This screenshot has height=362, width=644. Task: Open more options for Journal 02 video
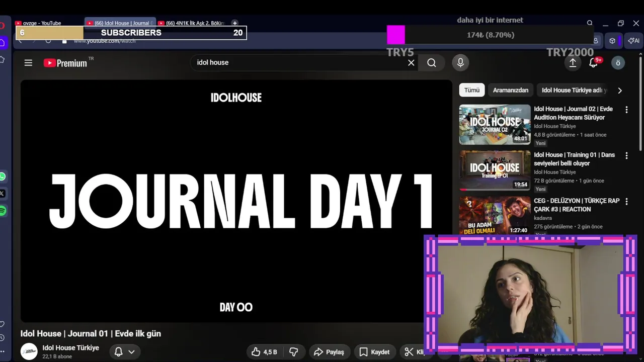click(626, 110)
